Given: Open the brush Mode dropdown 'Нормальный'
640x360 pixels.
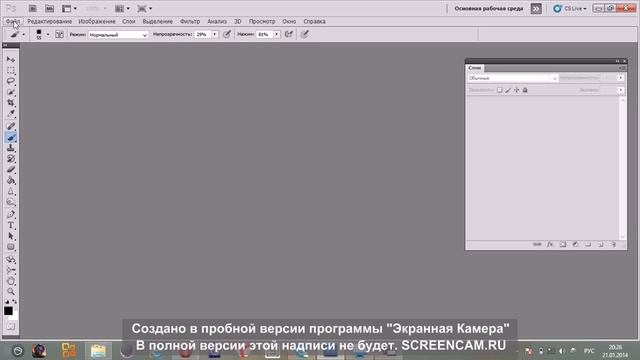Looking at the screenshot, I should pyautogui.click(x=118, y=35).
